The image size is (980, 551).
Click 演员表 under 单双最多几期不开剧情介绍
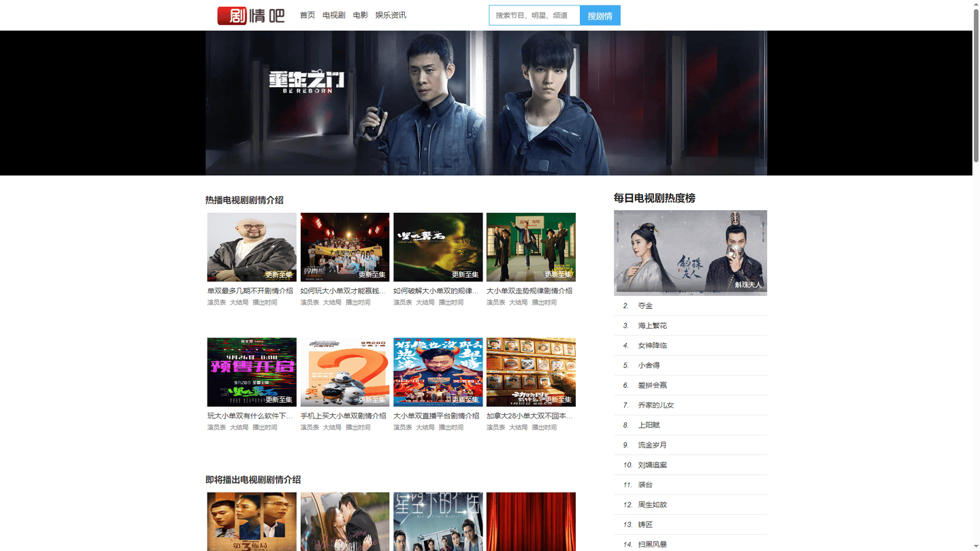pyautogui.click(x=216, y=302)
